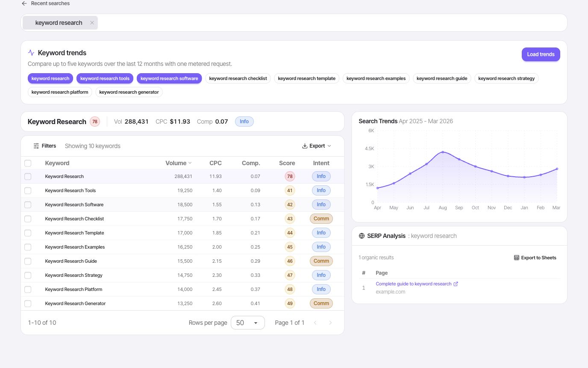Click score 44 in Keyword Research Template row
Screen dimensions: 588x368
click(x=290, y=233)
